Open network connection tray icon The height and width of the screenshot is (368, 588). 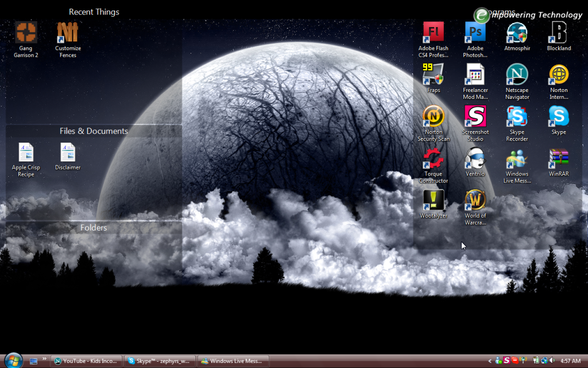click(544, 361)
